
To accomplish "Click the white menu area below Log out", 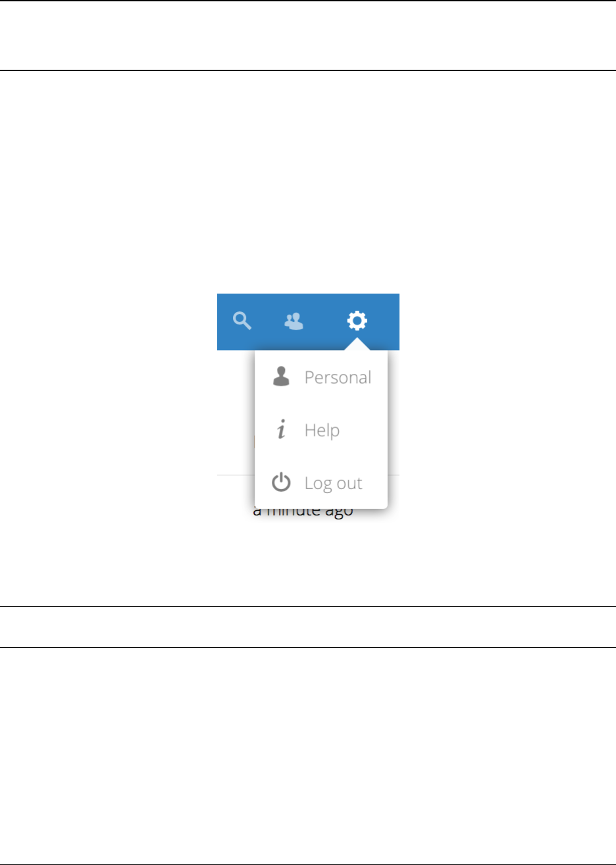I will tap(321, 501).
